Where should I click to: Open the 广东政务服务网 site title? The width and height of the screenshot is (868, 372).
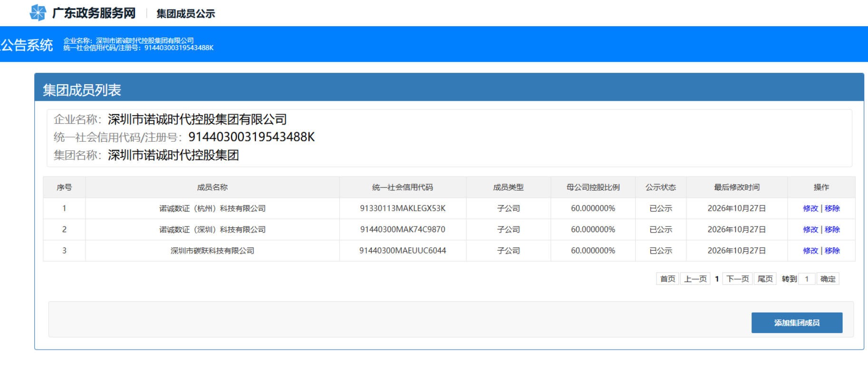pyautogui.click(x=94, y=13)
